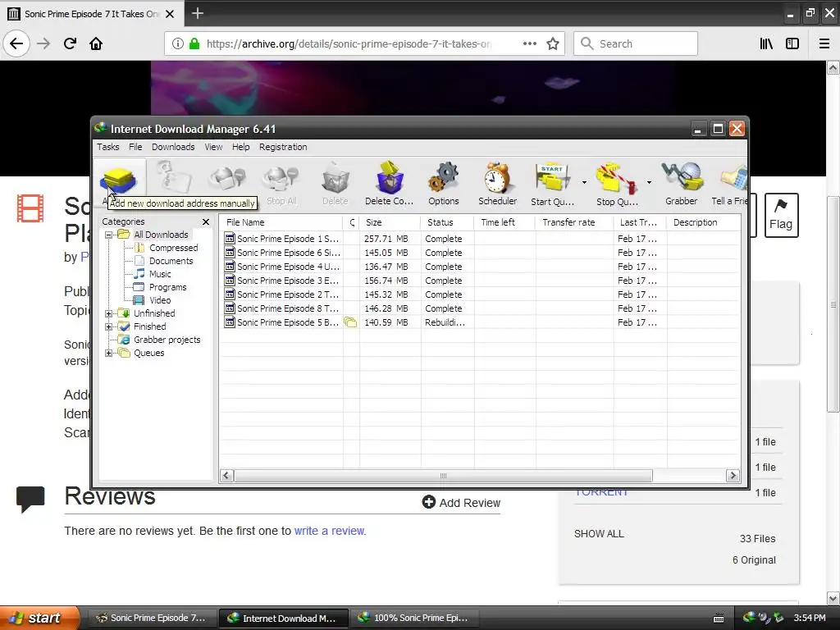Sort by File Name column header
840x630 pixels.
[x=281, y=222]
